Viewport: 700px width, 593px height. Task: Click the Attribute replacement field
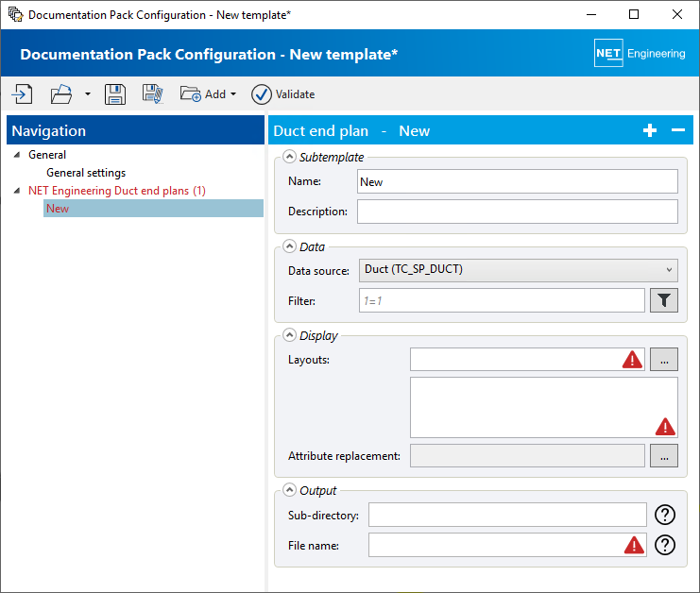pos(527,455)
